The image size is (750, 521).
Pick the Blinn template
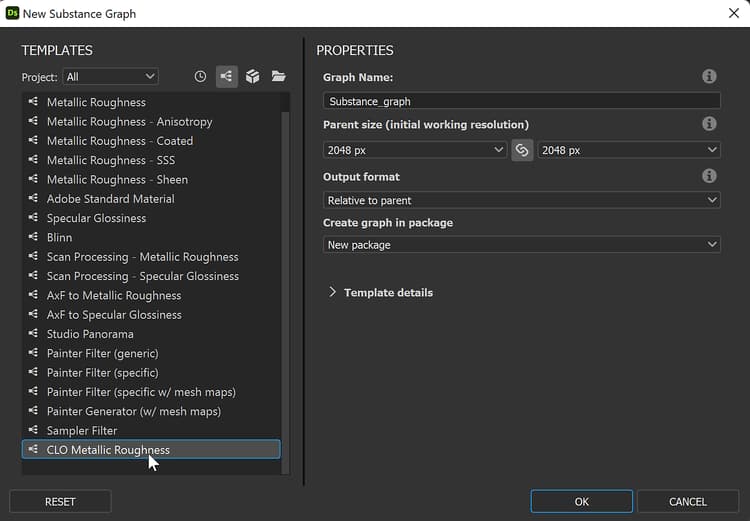click(x=151, y=237)
